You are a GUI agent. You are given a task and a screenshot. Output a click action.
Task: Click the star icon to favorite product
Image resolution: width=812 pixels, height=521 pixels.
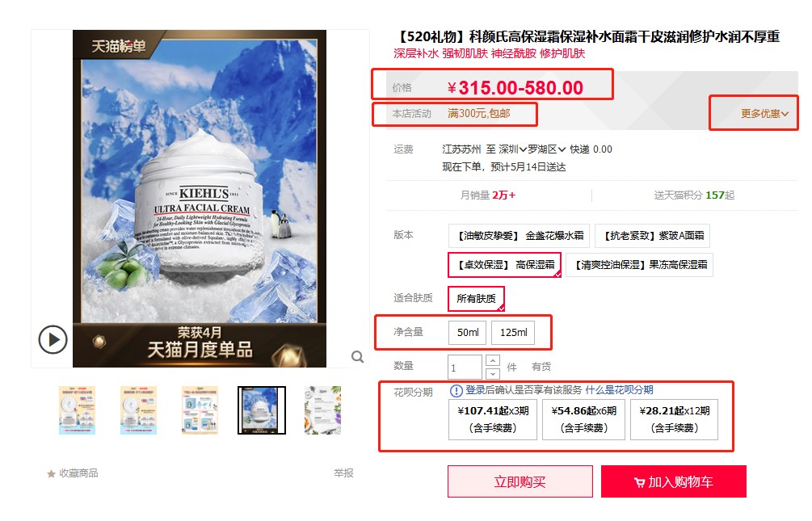[51, 473]
